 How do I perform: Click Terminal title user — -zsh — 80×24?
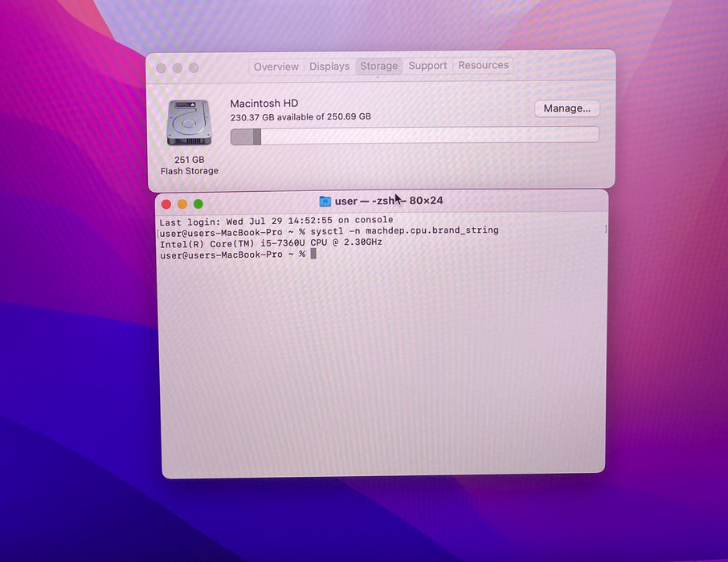[389, 201]
